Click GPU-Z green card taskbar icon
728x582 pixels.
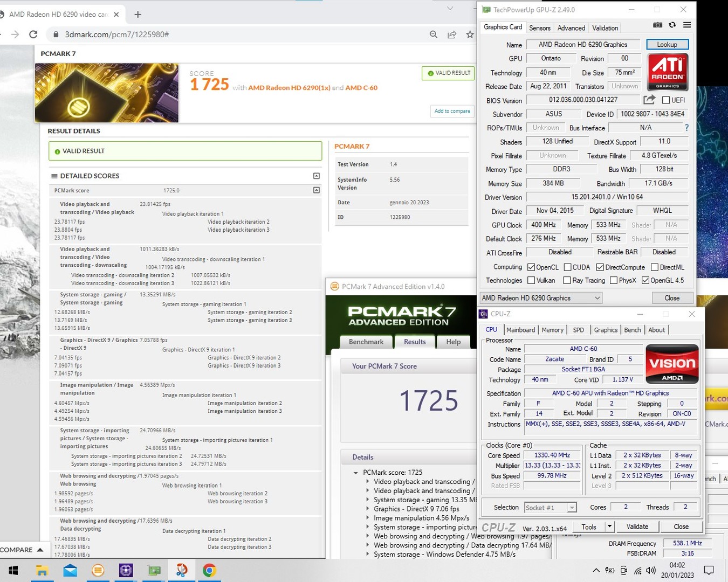[154, 570]
